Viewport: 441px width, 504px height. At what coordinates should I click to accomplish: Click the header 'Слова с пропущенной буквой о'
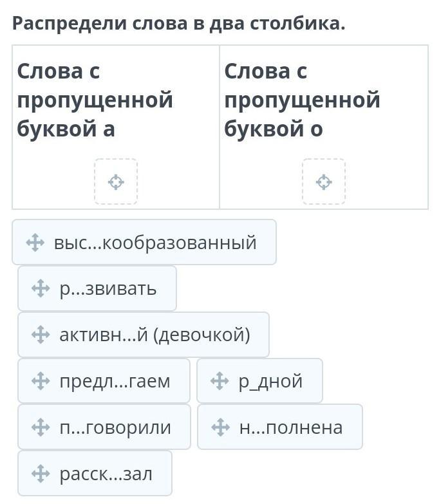tap(303, 100)
